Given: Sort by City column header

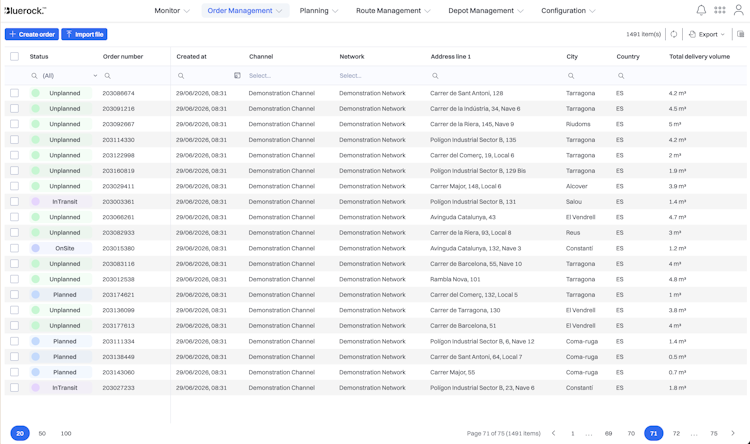Looking at the screenshot, I should [x=572, y=56].
